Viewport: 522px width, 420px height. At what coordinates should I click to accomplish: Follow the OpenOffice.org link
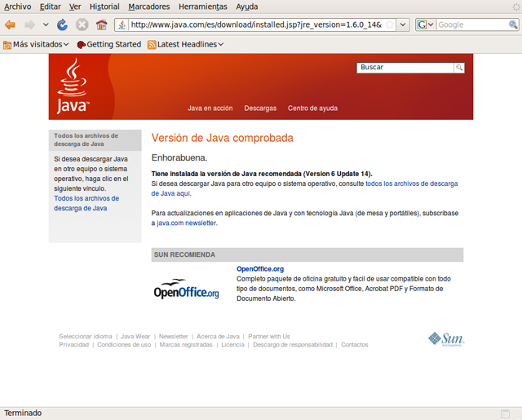point(260,268)
